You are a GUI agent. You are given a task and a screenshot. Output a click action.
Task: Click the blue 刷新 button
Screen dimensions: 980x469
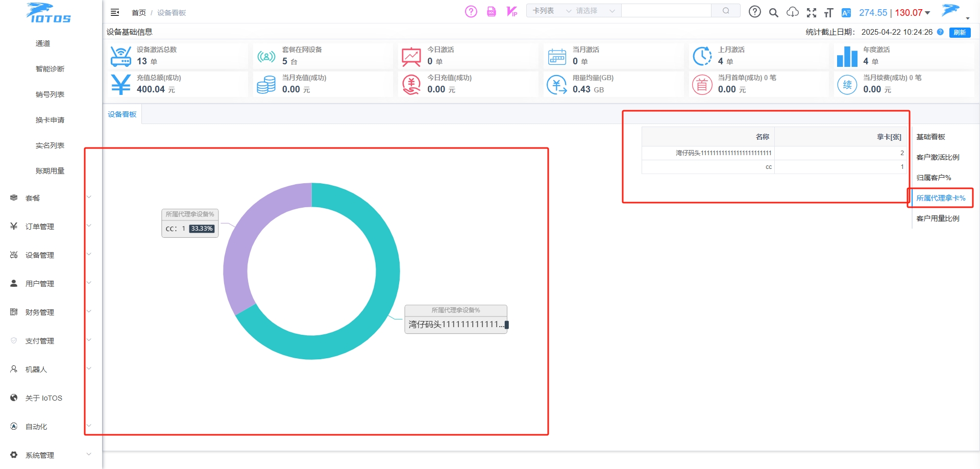click(x=960, y=32)
